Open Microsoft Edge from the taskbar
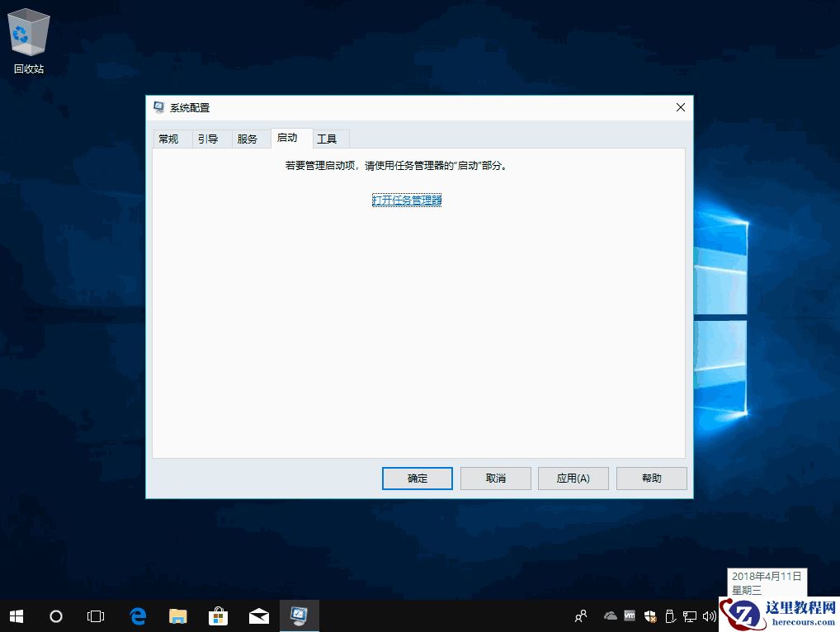The image size is (840, 632). (137, 616)
